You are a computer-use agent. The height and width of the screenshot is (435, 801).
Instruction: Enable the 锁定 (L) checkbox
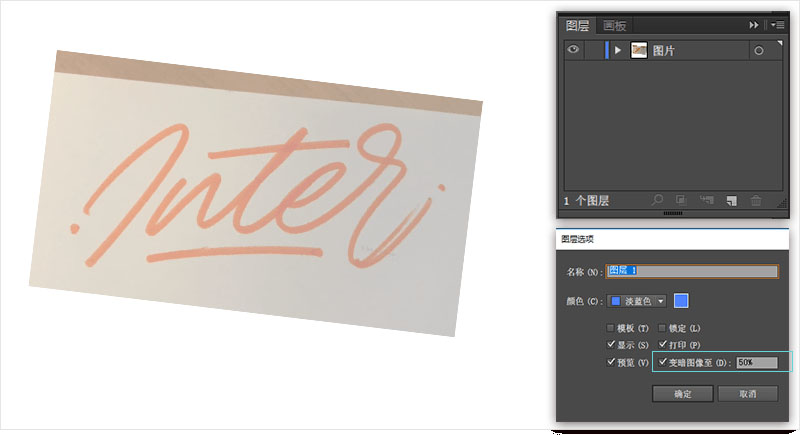point(662,328)
